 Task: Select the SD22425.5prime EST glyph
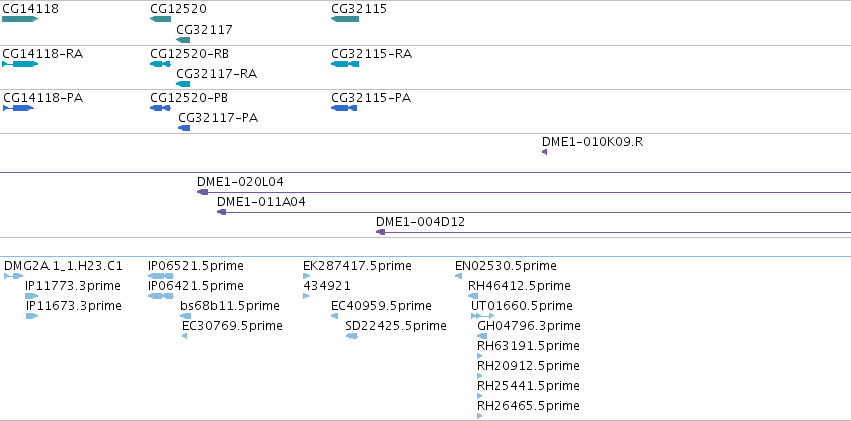[352, 336]
